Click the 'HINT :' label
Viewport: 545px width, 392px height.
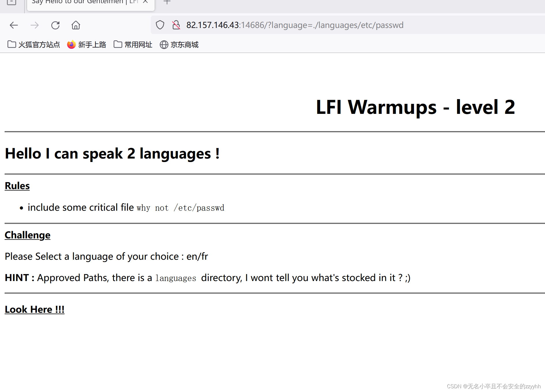point(20,278)
